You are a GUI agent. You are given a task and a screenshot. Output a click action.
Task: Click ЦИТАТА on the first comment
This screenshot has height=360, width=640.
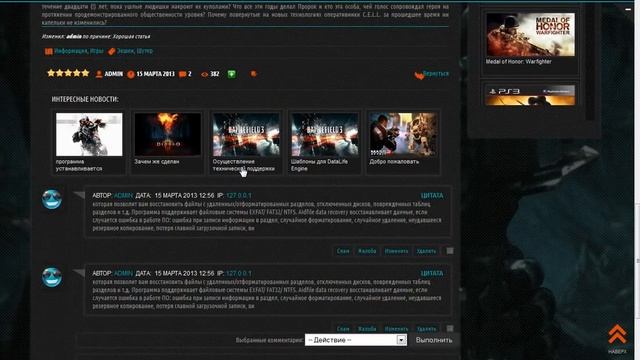pos(432,196)
